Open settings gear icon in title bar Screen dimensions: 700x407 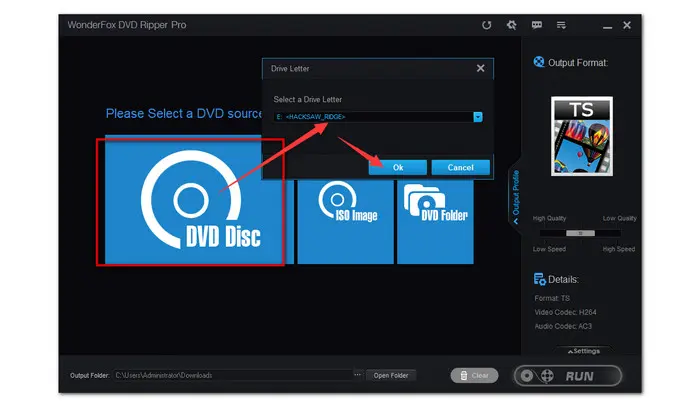pyautogui.click(x=512, y=25)
